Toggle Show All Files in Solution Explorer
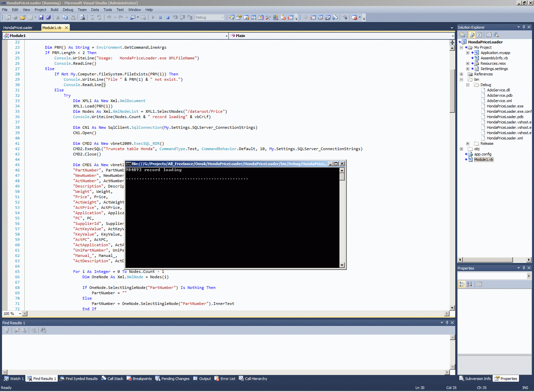The width and height of the screenshot is (534, 392). click(x=472, y=35)
